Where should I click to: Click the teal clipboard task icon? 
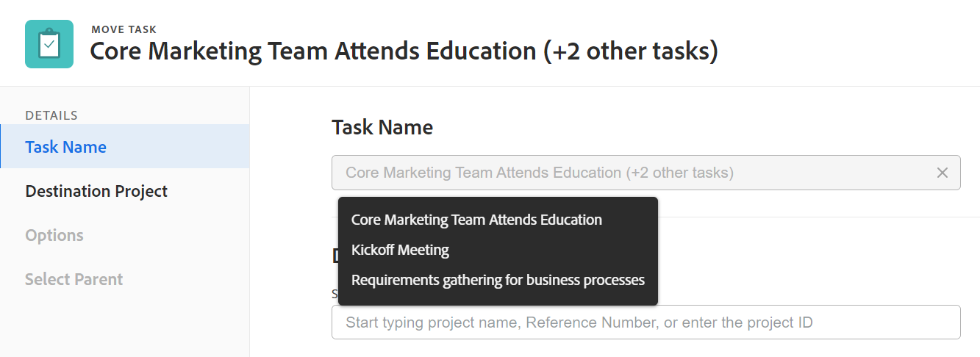[x=49, y=44]
